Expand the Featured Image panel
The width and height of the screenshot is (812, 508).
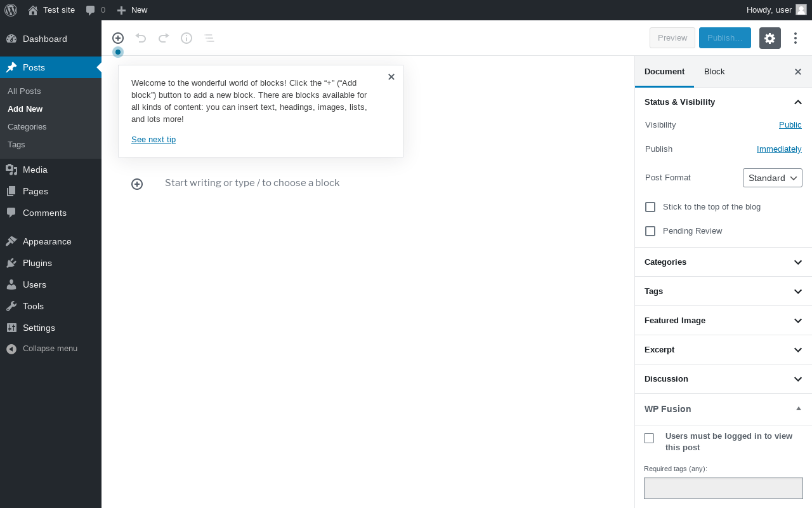point(723,321)
